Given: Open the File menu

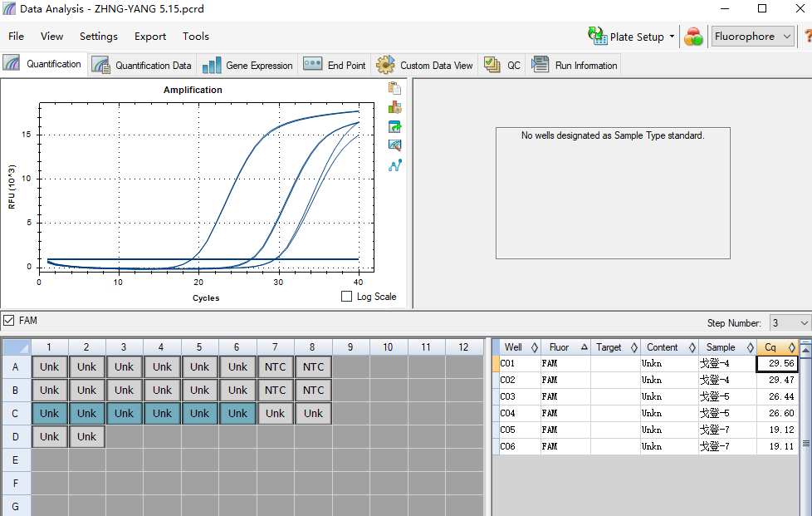Looking at the screenshot, I should coord(16,37).
